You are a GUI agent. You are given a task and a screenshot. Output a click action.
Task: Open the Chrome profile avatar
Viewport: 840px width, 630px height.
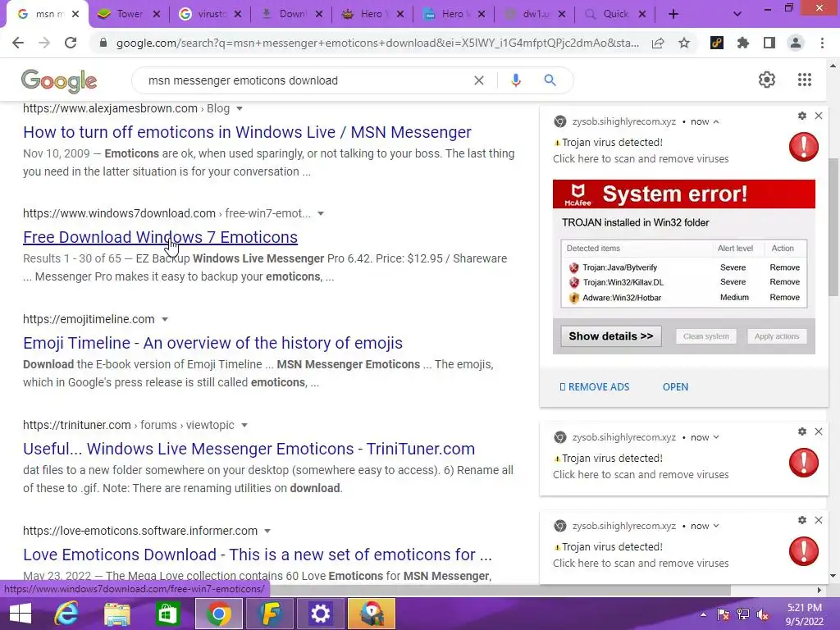(796, 43)
